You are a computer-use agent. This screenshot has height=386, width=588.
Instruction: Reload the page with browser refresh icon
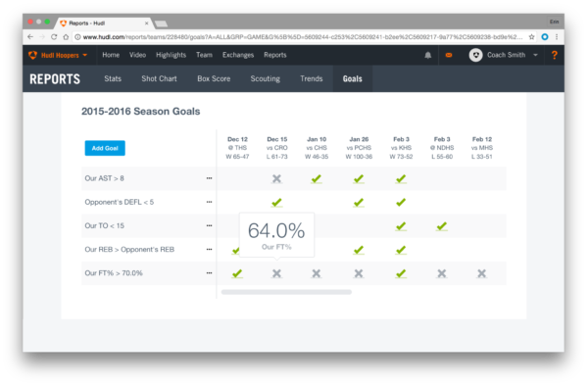click(x=54, y=36)
